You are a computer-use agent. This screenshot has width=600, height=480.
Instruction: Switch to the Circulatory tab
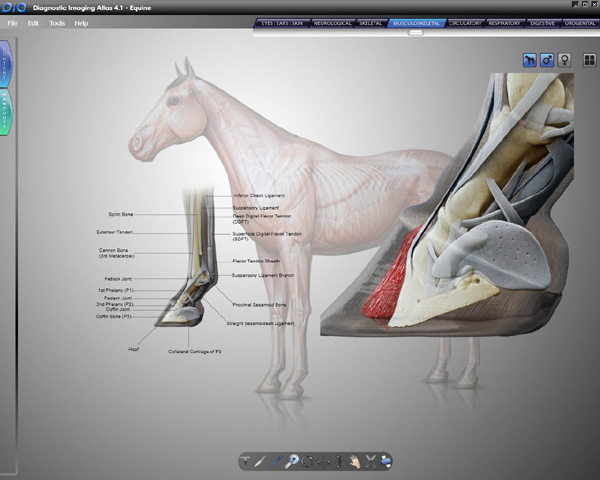coord(465,23)
